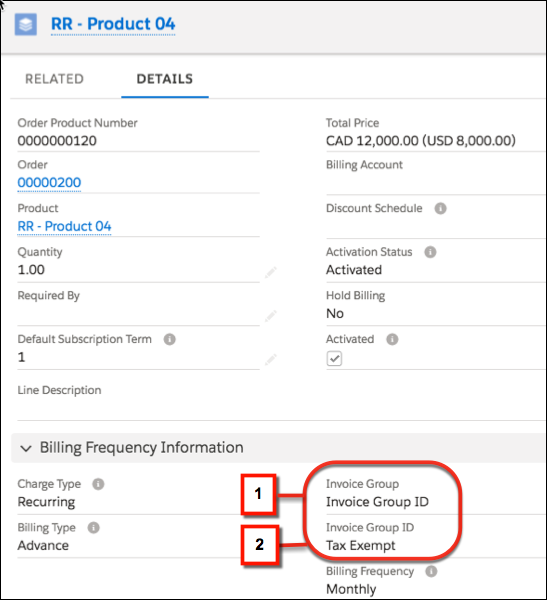This screenshot has height=600, width=547.
Task: Click the edit pencil for Required By field
Action: (271, 316)
